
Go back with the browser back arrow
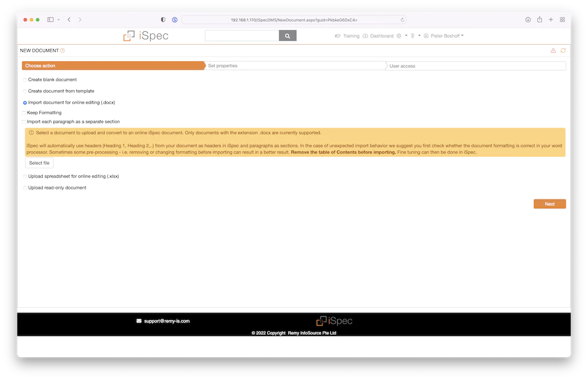click(69, 19)
